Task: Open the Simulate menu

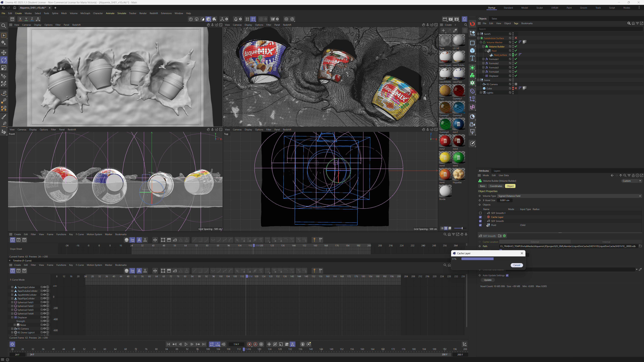Action: click(x=122, y=13)
